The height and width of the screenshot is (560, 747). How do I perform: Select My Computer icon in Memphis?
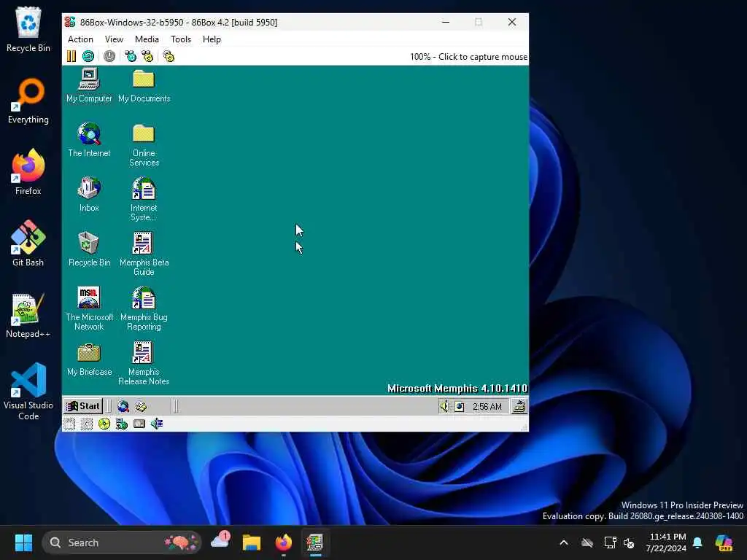pos(89,86)
